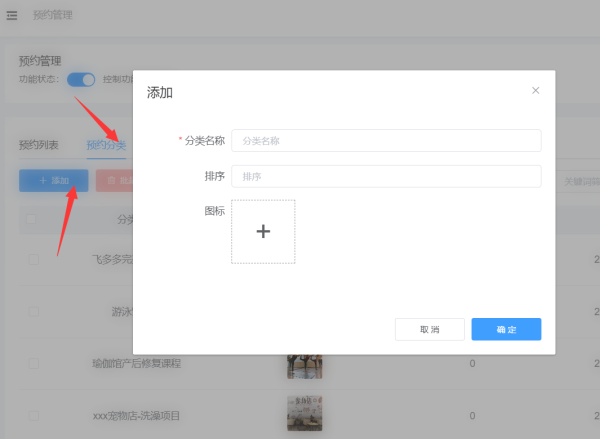Viewport: 600px width, 439px height.
Task: Click the 预约管理 breadcrumb in the header
Action: pyautogui.click(x=53, y=15)
